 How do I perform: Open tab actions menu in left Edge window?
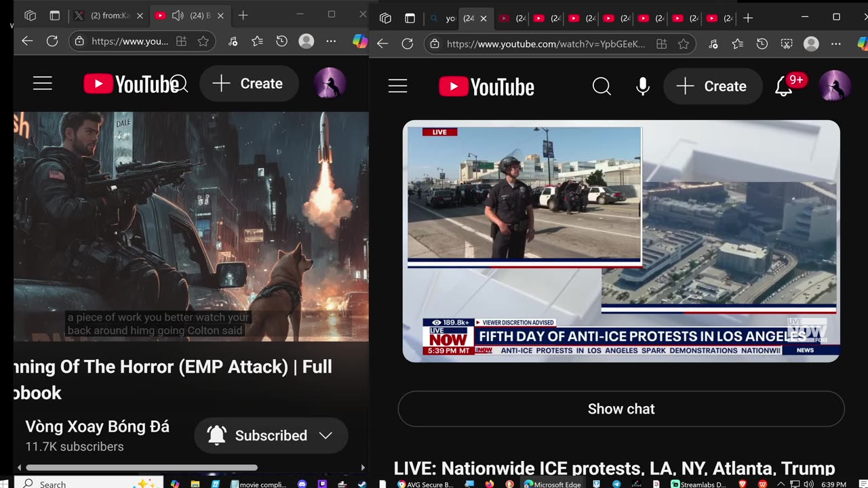[x=55, y=16]
